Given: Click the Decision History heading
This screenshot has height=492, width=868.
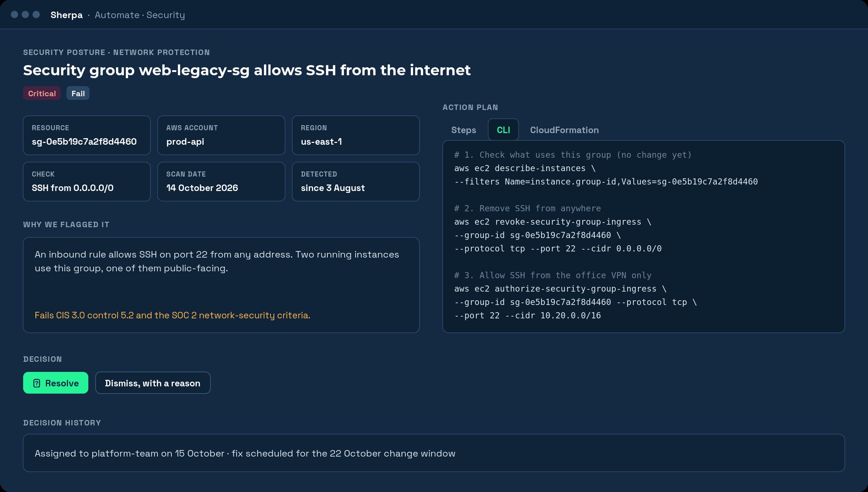Looking at the screenshot, I should [62, 423].
